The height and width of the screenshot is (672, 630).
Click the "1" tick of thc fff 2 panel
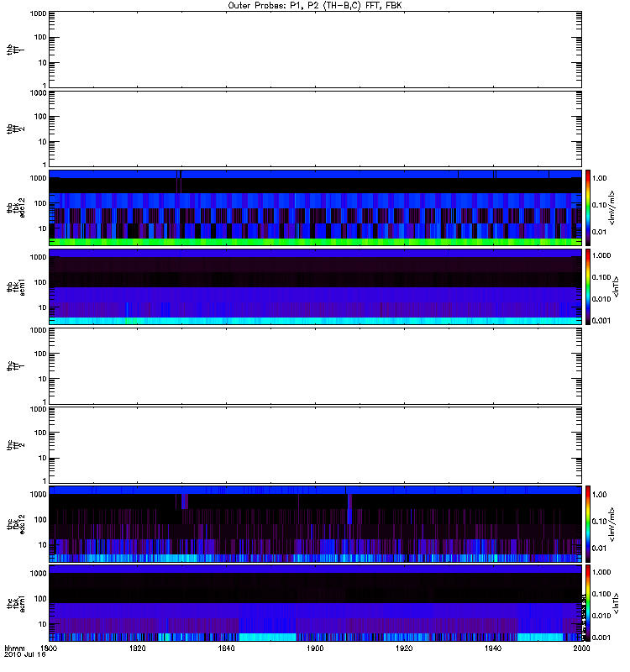pos(45,480)
